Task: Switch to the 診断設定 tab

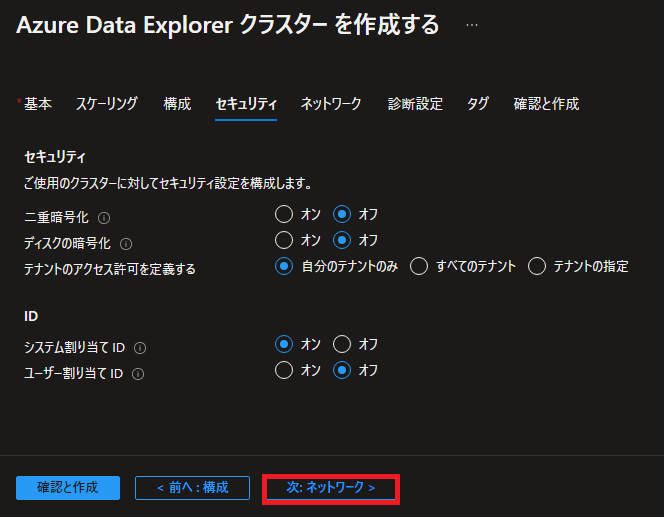Action: point(415,104)
